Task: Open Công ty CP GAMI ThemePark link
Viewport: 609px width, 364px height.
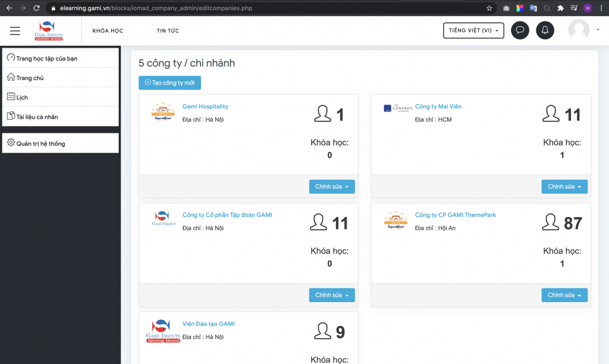Action: [456, 215]
